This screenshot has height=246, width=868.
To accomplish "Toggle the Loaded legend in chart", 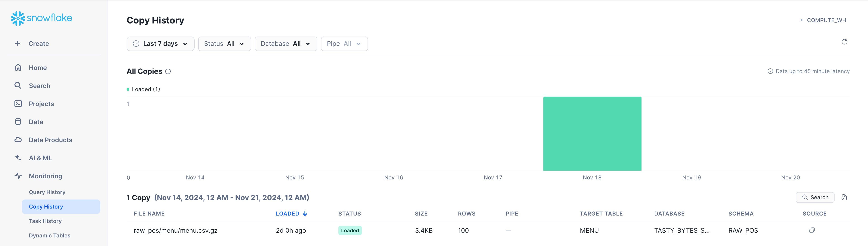I will [x=143, y=89].
